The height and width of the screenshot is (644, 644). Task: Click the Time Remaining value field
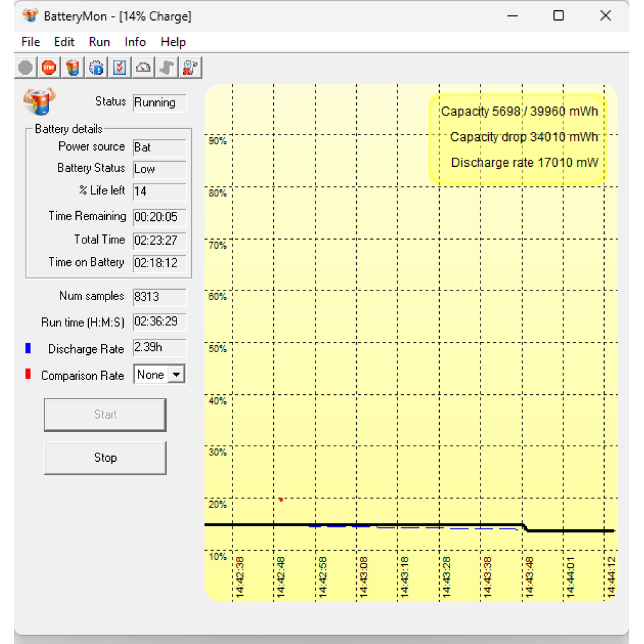click(x=159, y=217)
